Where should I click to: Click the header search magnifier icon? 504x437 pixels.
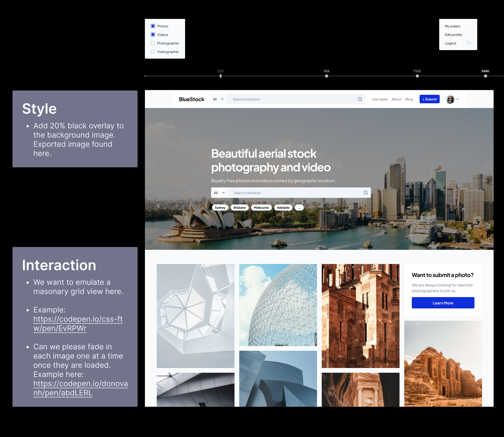(x=360, y=99)
